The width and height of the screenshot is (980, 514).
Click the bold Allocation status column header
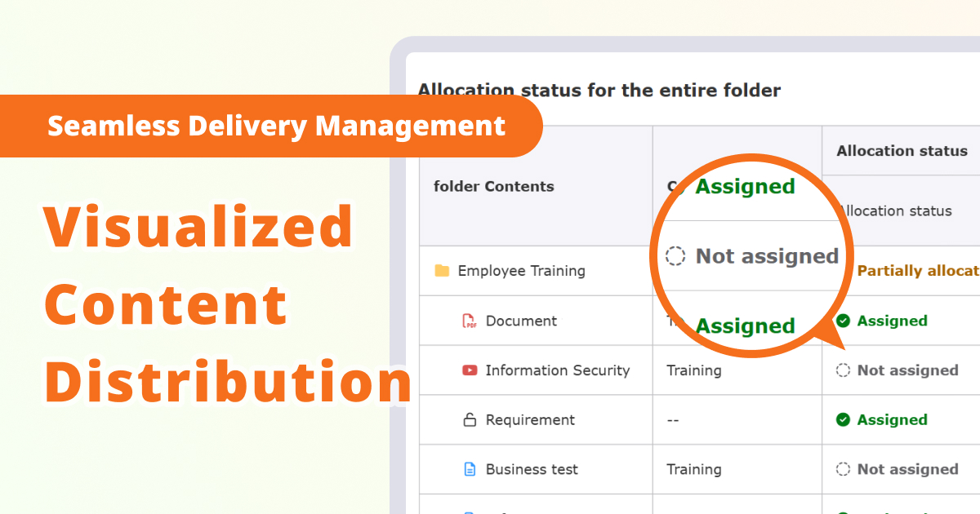tap(902, 151)
